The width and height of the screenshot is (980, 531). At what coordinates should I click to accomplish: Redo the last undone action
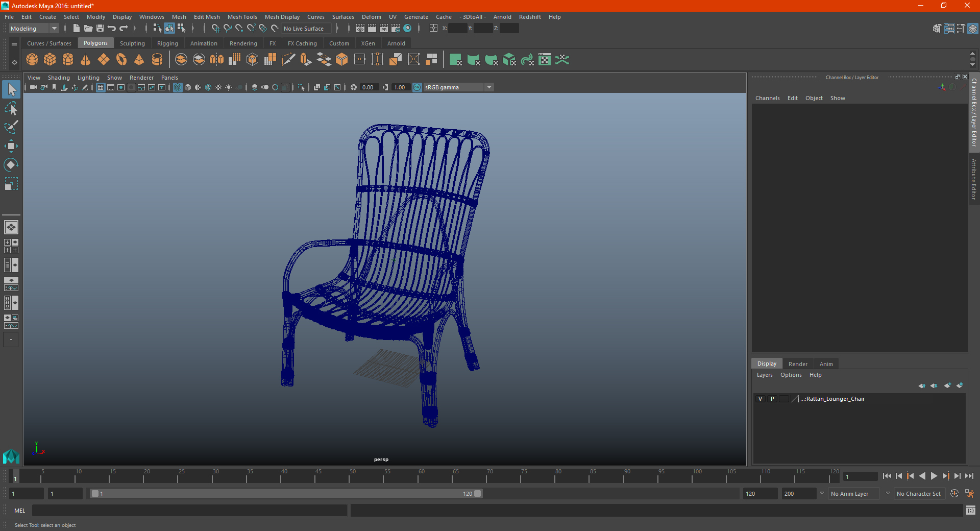124,29
